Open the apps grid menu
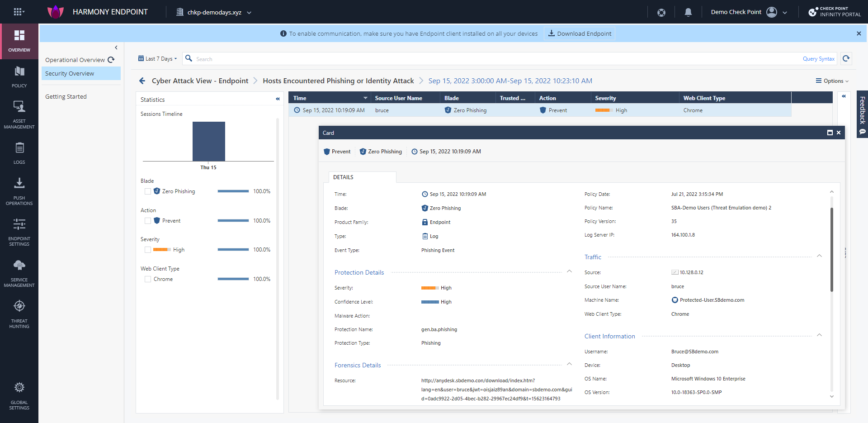The image size is (868, 423). tap(18, 12)
